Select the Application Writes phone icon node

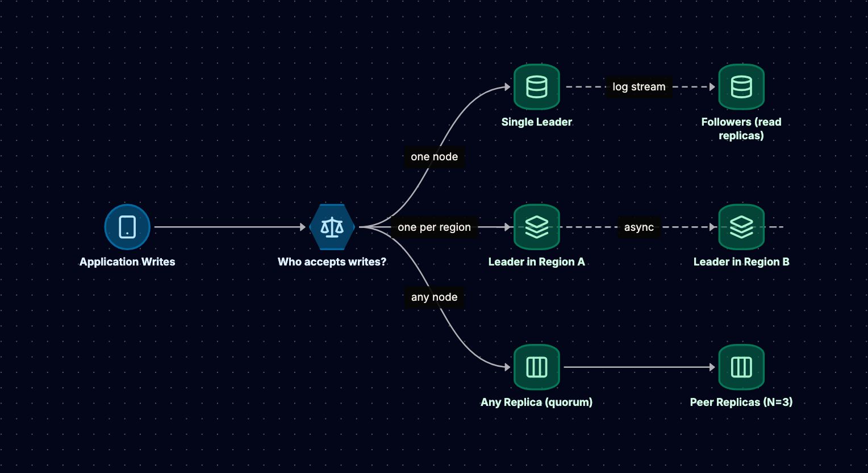coord(127,227)
